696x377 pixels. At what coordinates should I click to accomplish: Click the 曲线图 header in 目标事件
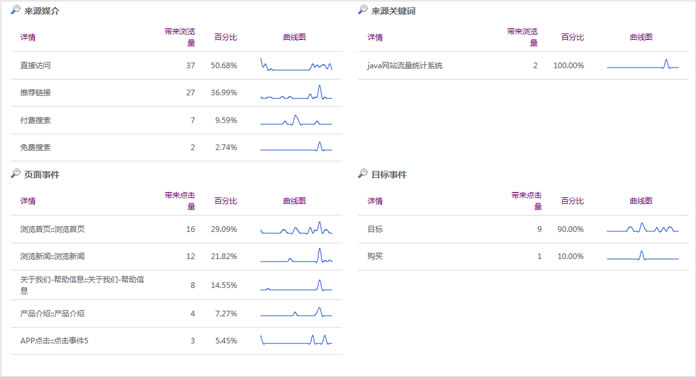point(641,201)
